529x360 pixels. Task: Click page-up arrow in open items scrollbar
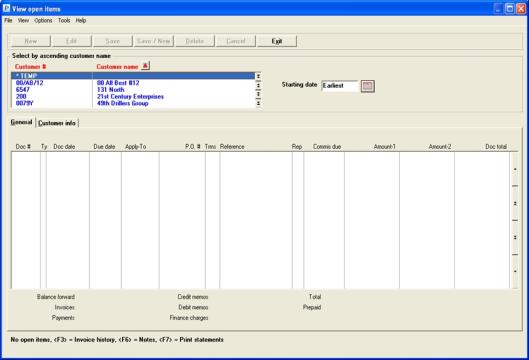tap(515, 203)
